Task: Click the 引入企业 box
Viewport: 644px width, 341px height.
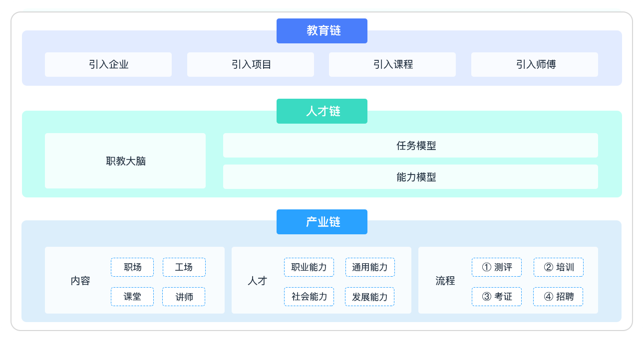Action: (108, 65)
